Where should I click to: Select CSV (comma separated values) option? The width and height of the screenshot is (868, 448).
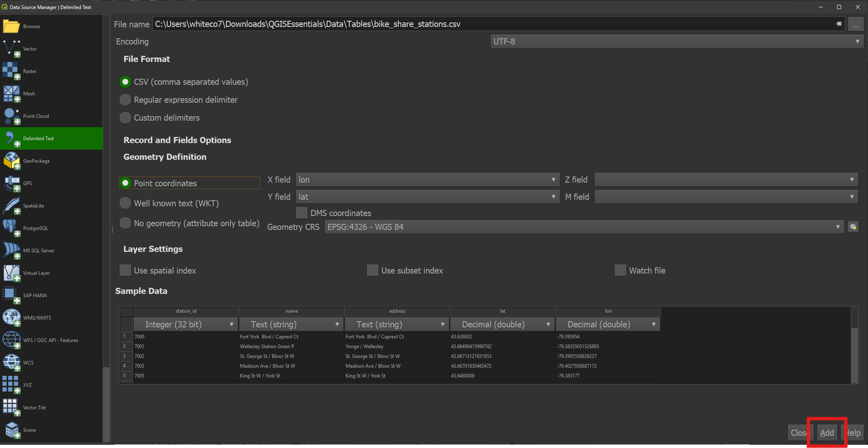184,82
